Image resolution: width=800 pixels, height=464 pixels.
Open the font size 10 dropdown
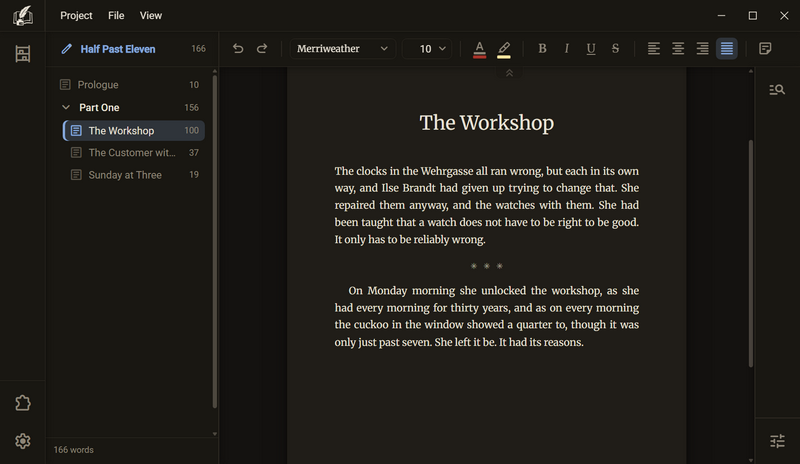click(427, 48)
